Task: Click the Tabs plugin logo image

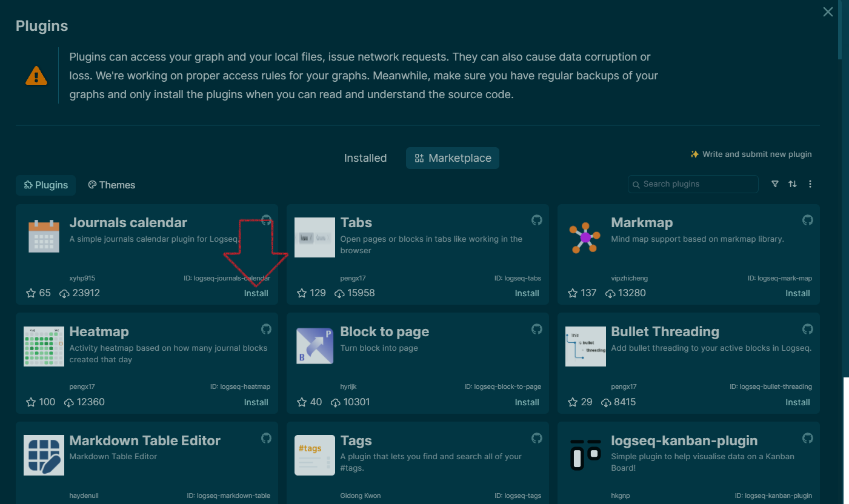Action: (x=315, y=237)
